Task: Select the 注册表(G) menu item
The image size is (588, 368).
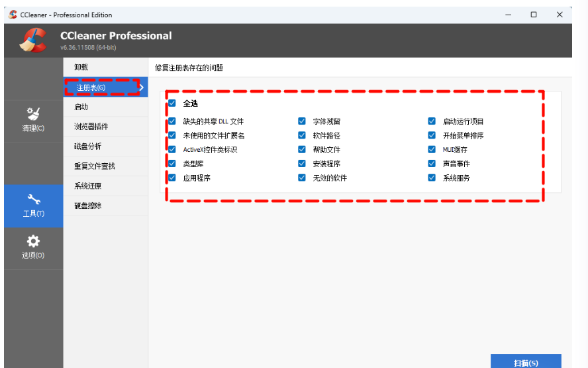Action: pos(106,87)
